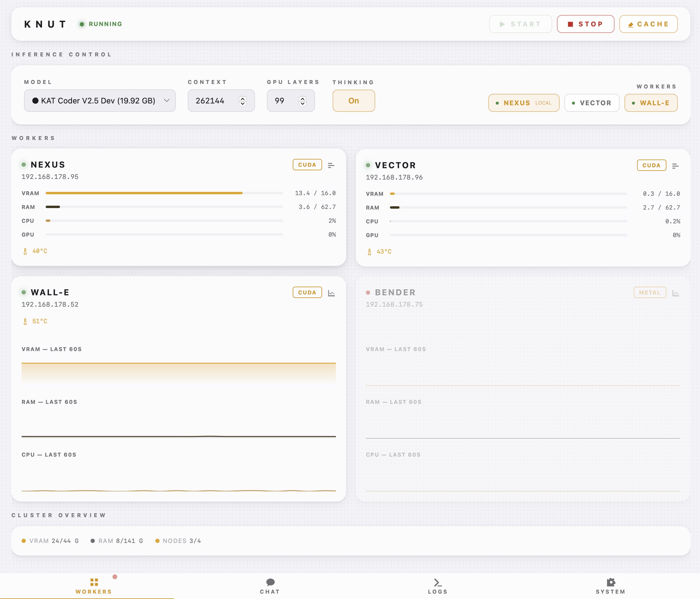Click IP address 192.168.178.95
Screen dimensions: 700x599
click(50, 177)
